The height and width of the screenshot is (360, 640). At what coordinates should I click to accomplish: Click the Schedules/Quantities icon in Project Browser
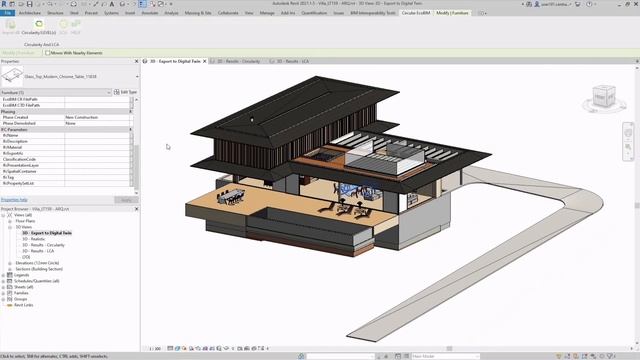click(10, 281)
